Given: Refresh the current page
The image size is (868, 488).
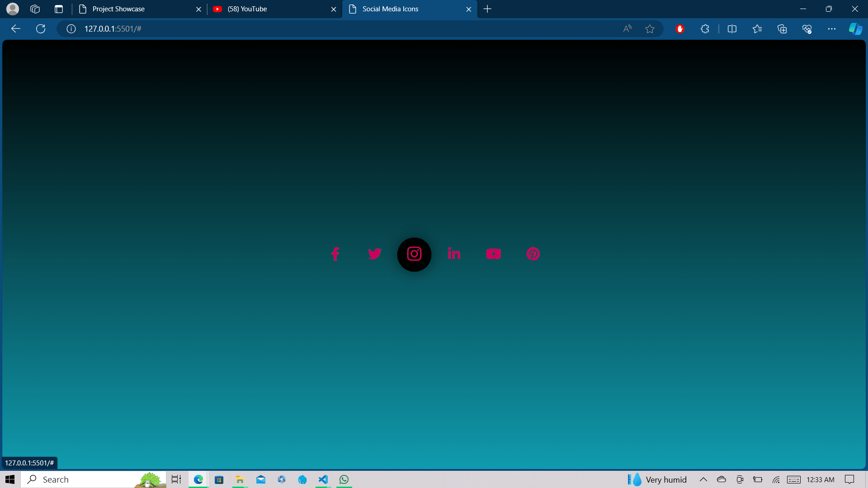Looking at the screenshot, I should (41, 29).
